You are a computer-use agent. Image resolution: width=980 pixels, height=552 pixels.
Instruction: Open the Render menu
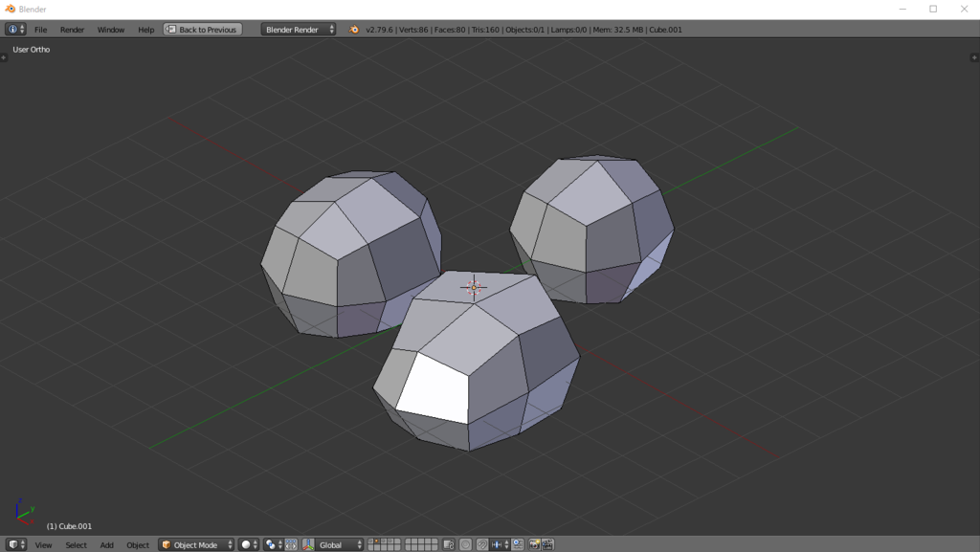tap(72, 30)
